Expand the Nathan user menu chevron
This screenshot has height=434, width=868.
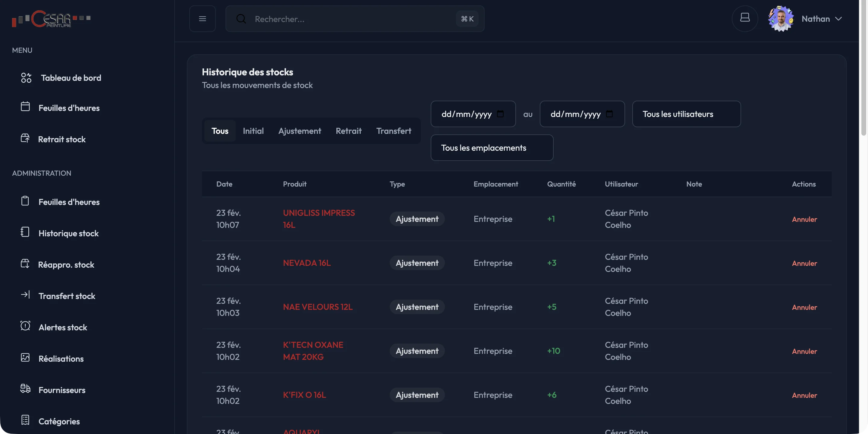[x=839, y=19]
